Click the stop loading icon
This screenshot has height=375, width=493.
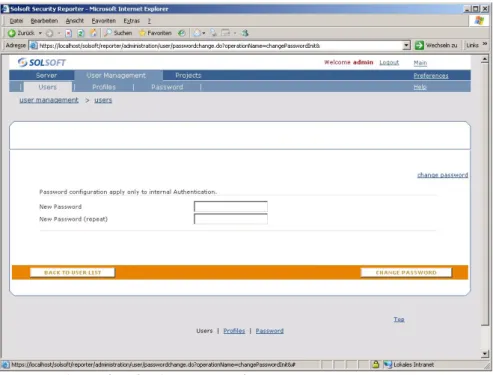pyautogui.click(x=69, y=33)
